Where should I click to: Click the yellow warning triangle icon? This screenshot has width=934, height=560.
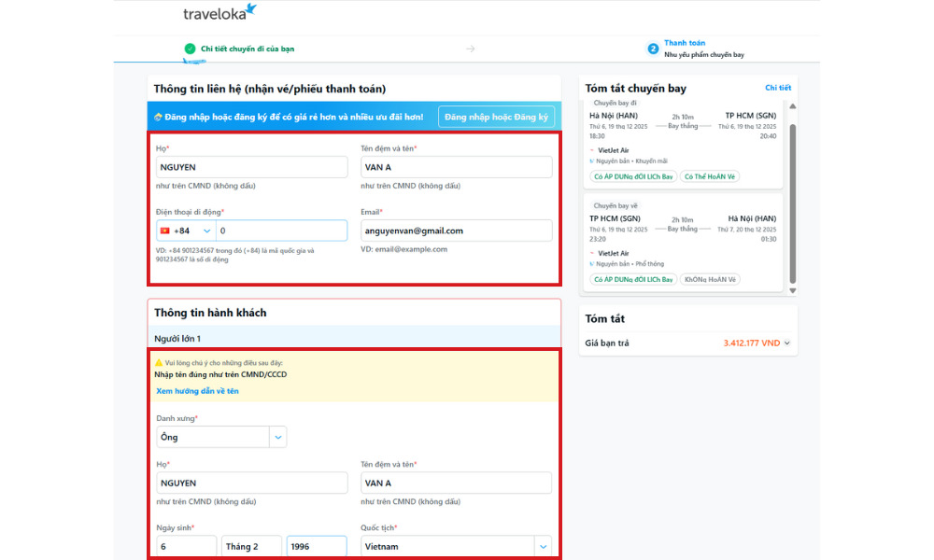tap(159, 362)
